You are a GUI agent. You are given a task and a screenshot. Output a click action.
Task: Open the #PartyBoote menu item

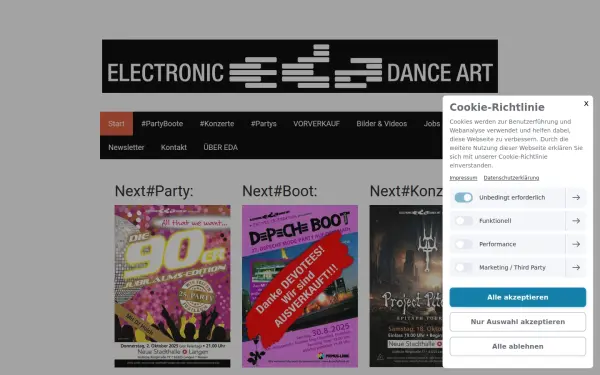pyautogui.click(x=162, y=124)
